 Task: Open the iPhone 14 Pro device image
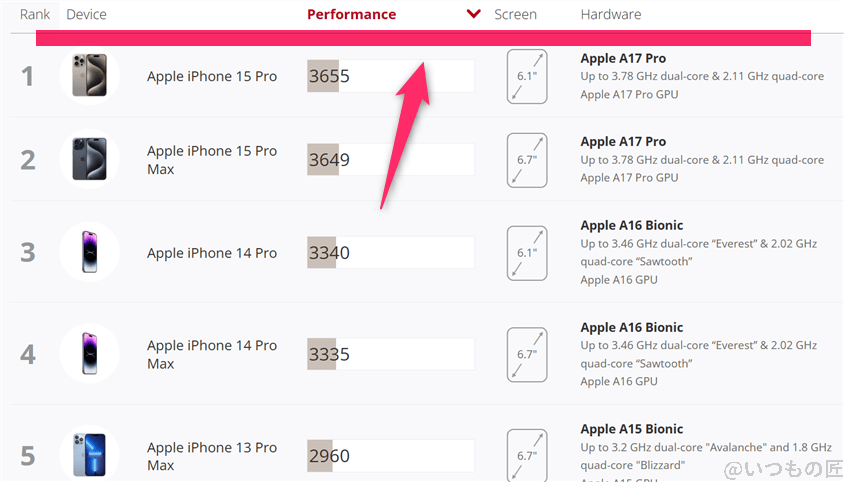click(89, 253)
